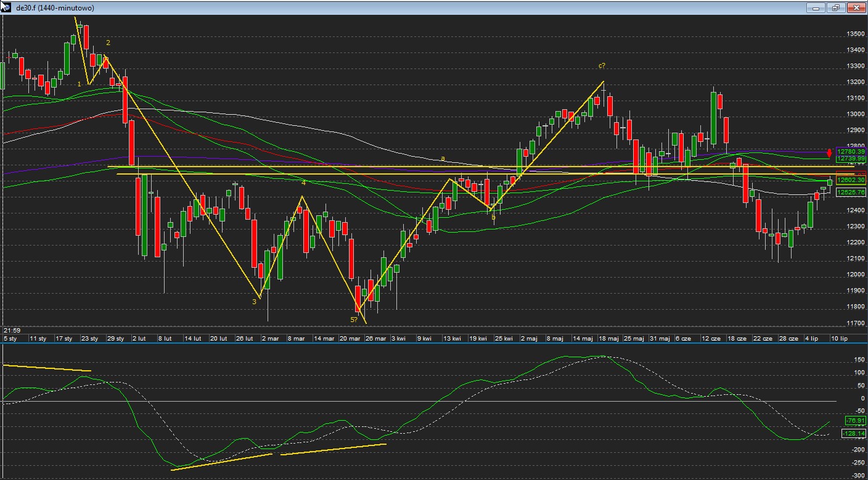Select the purple 12780.39 price label
The height and width of the screenshot is (480, 868).
tap(851, 152)
